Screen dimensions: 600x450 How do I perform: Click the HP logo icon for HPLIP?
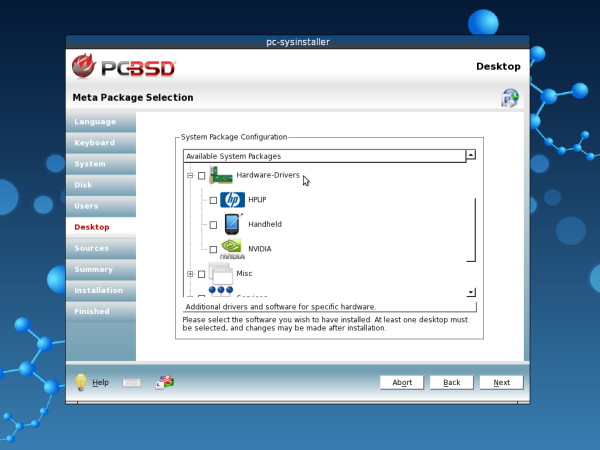click(232, 200)
